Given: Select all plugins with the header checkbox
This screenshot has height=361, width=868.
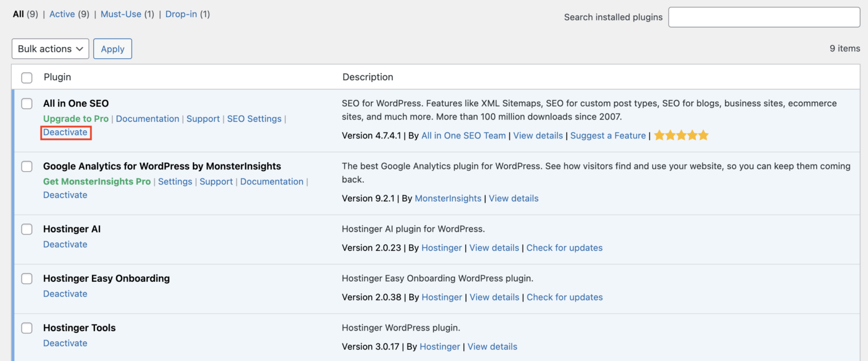Looking at the screenshot, I should [27, 77].
